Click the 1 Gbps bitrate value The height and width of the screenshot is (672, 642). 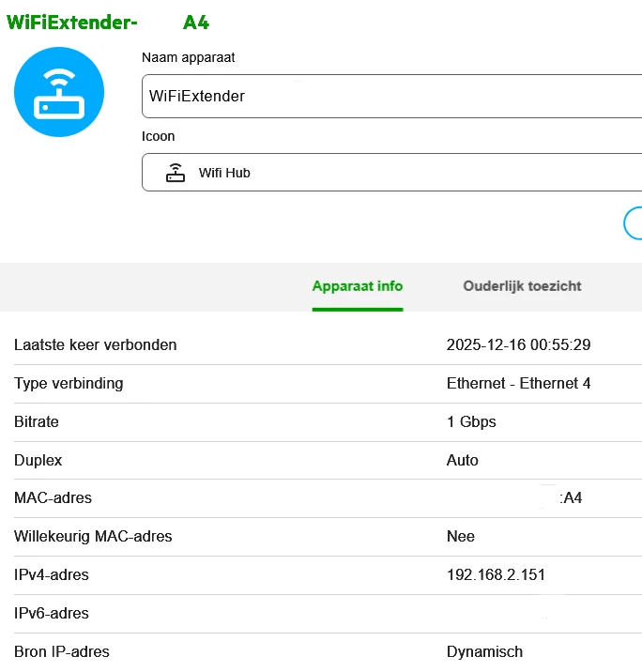pyautogui.click(x=471, y=421)
